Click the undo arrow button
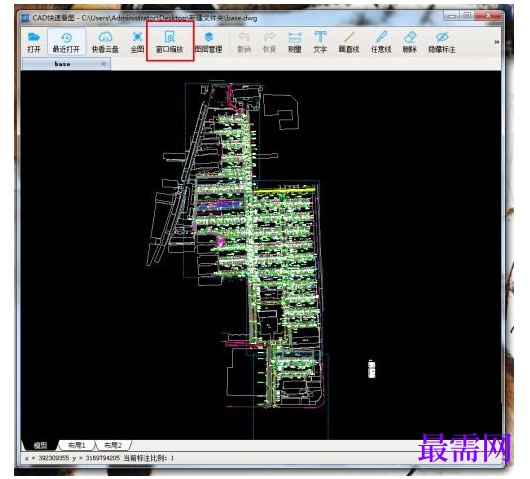Image resolution: width=530 pixels, height=479 pixels. [x=244, y=42]
